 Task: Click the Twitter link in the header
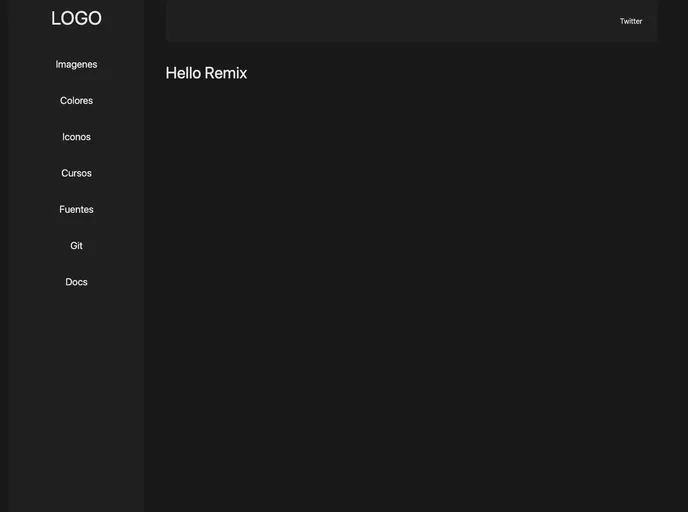pos(631,21)
